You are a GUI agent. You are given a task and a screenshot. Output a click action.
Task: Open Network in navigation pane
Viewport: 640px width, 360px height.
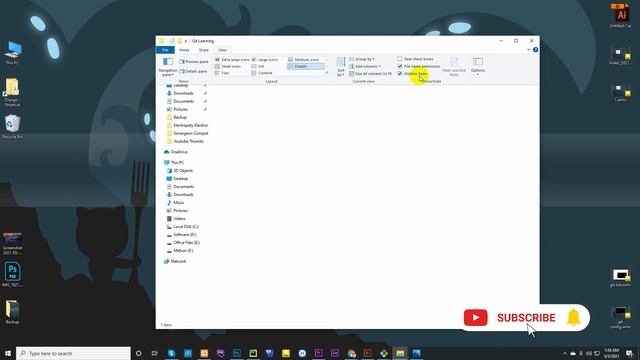[x=175, y=261]
